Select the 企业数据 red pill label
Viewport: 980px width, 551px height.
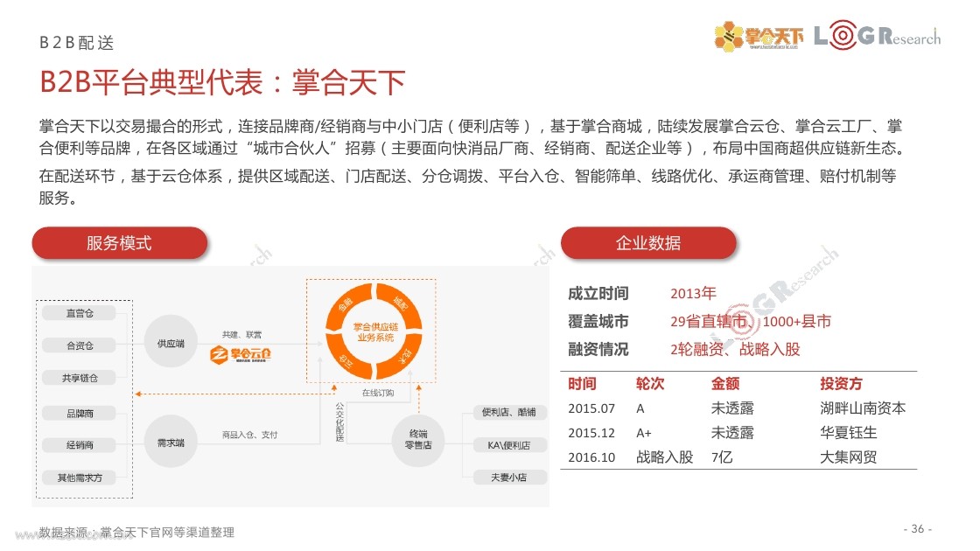tap(648, 243)
